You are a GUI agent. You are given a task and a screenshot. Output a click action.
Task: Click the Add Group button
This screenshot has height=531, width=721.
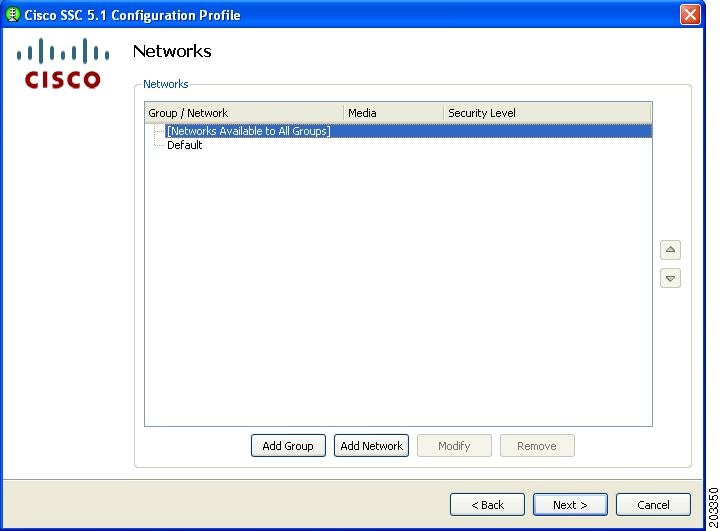(288, 445)
